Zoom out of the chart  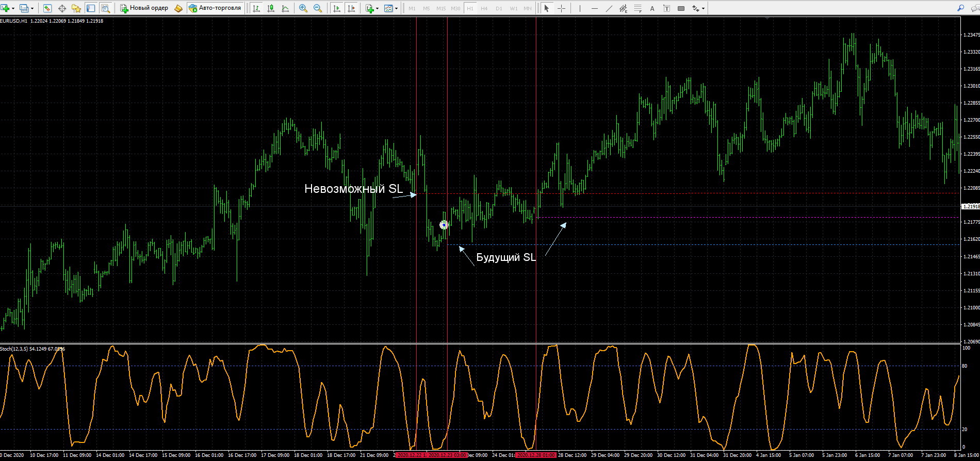click(318, 8)
